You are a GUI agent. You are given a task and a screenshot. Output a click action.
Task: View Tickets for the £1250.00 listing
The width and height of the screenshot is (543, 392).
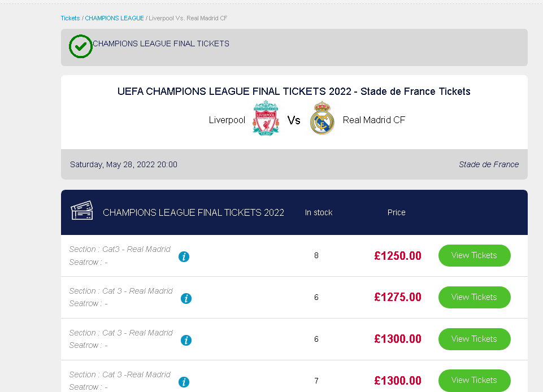tap(474, 255)
